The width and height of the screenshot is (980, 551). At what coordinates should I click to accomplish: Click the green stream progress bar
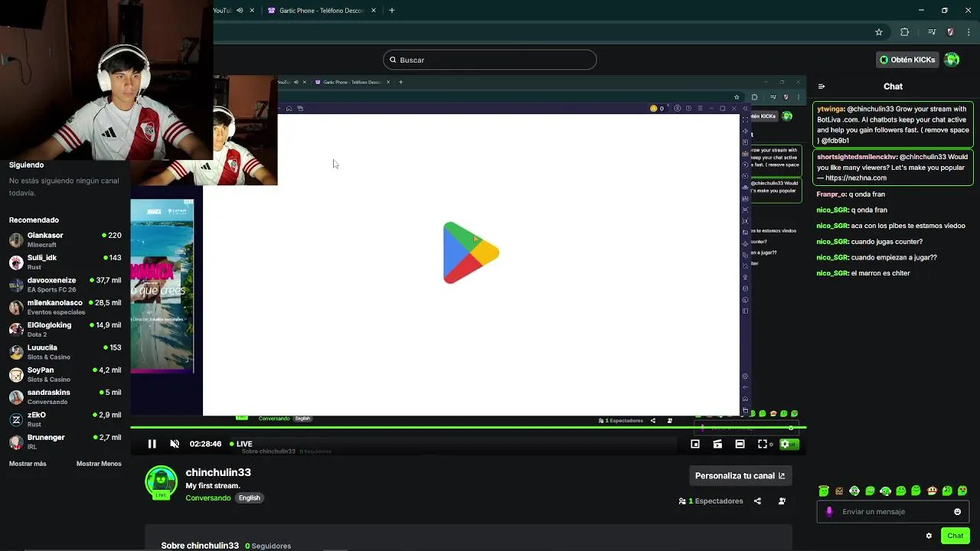coord(468,428)
